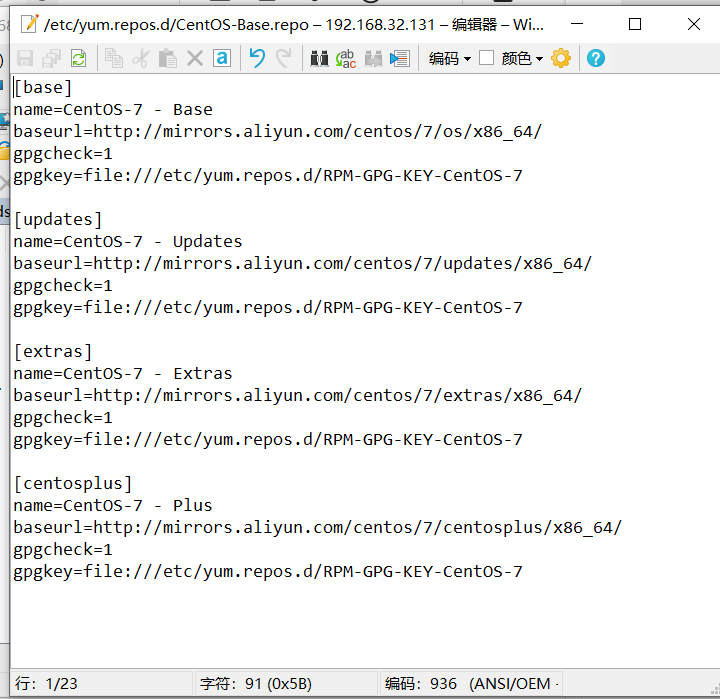Undo the last edit with the blue arrow
The height and width of the screenshot is (699, 720).
(x=257, y=59)
